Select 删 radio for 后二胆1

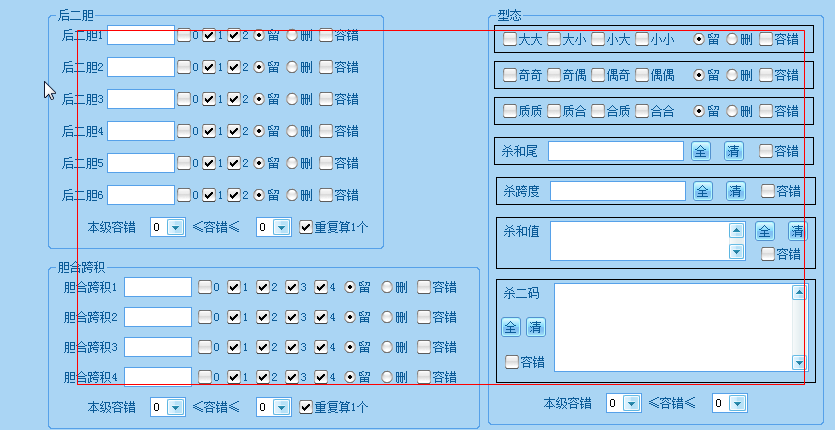pyautogui.click(x=292, y=36)
